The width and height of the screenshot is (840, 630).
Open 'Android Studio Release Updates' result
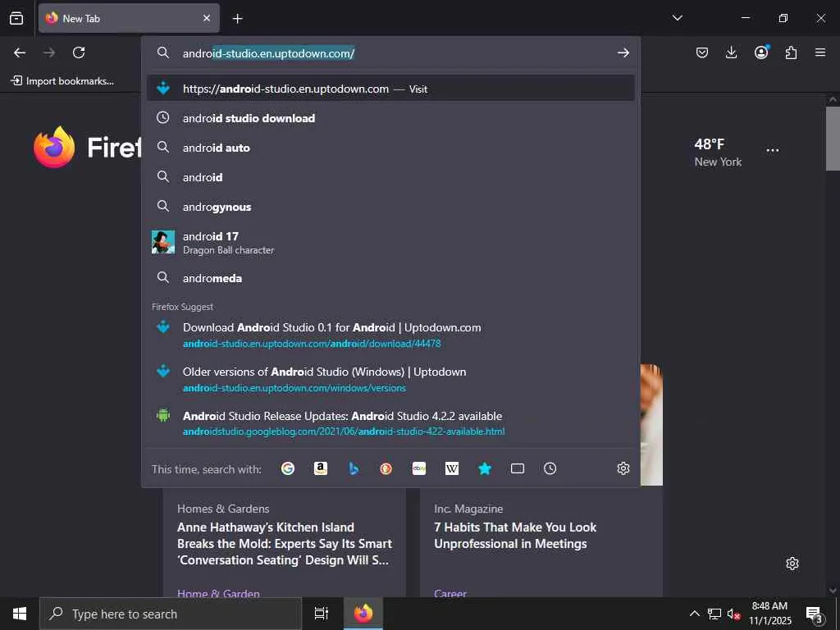tap(390, 423)
